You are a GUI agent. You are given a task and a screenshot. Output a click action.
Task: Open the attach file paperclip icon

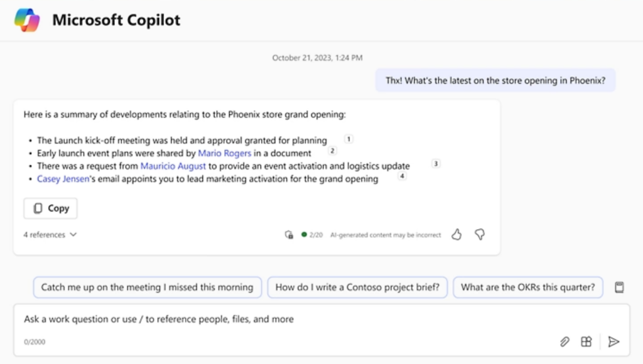click(565, 341)
